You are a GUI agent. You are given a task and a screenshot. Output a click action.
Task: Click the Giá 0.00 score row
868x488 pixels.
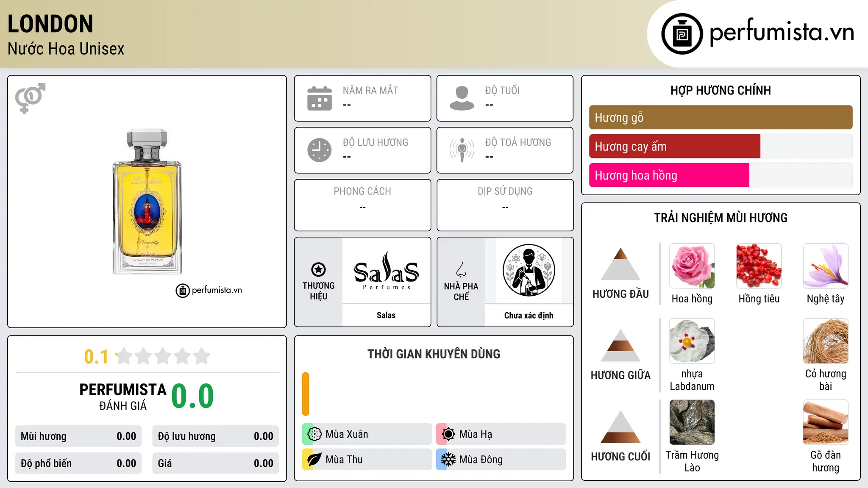point(215,463)
